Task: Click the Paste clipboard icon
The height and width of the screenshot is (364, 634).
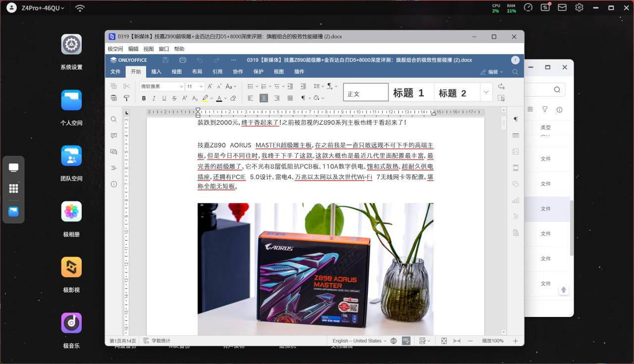Action: pyautogui.click(x=114, y=98)
